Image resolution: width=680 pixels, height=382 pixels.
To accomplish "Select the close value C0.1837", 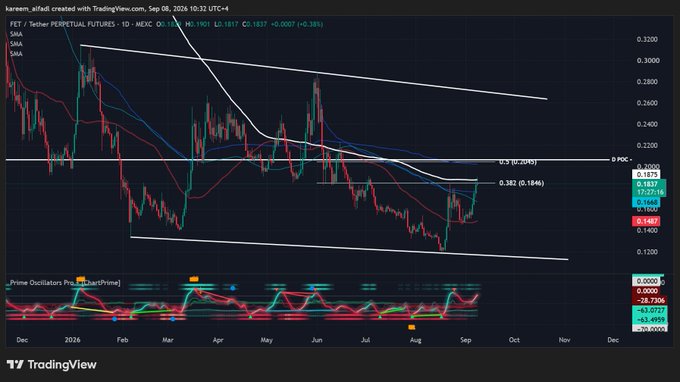I will coord(255,24).
